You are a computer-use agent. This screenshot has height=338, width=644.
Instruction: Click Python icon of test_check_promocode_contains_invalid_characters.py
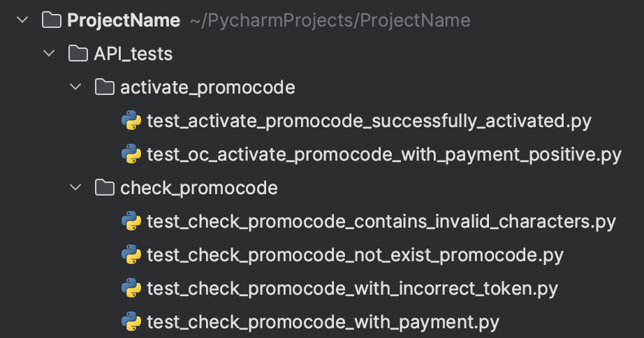coord(131,221)
